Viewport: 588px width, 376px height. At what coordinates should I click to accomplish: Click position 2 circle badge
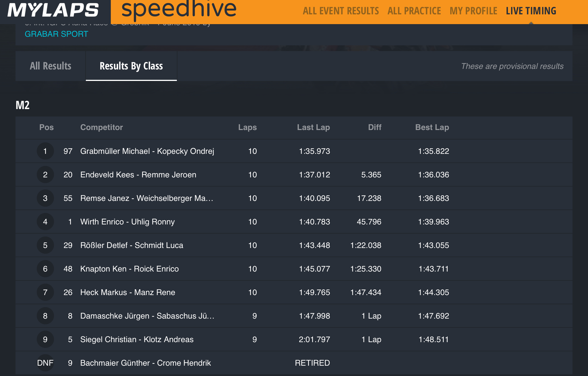[x=45, y=175]
